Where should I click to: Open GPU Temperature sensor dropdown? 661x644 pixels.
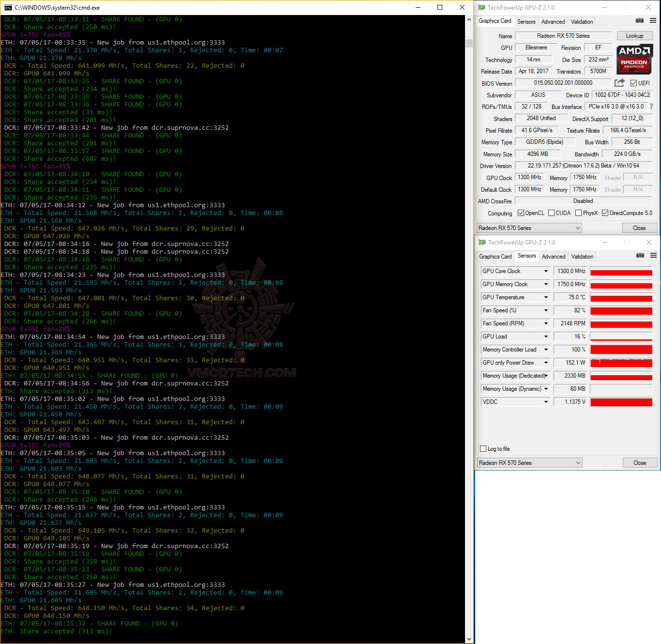click(546, 297)
